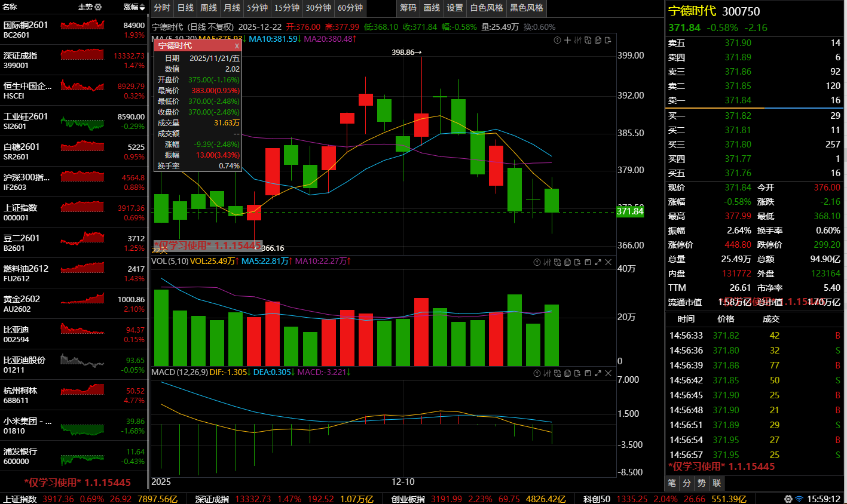
Task: Click the 黄金2602 mini trend thumbnail
Action: coord(82,299)
